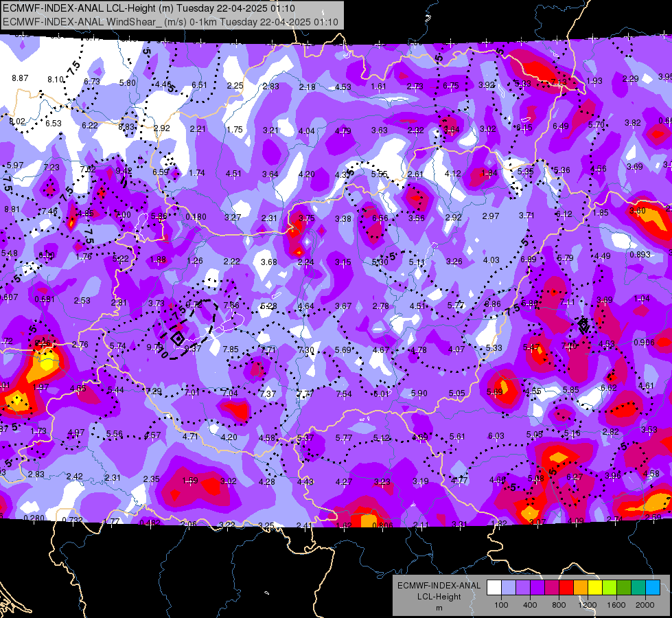Click the map value 0.180
This screenshot has height=618, width=672.
(x=196, y=217)
